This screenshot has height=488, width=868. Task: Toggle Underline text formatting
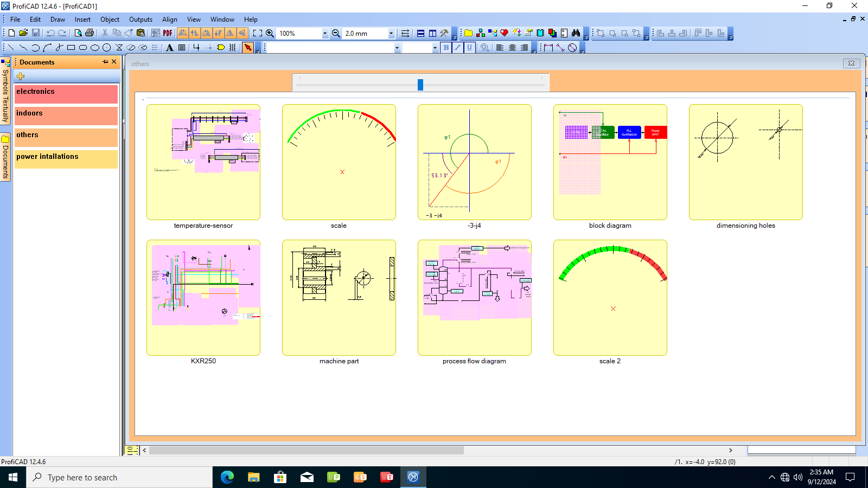click(470, 48)
